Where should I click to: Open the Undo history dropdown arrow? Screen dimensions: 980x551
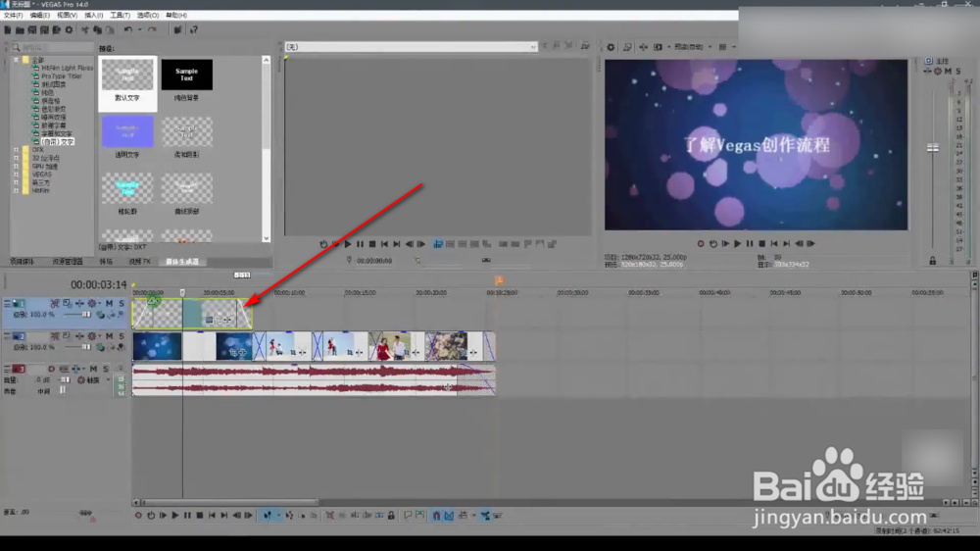point(139,30)
